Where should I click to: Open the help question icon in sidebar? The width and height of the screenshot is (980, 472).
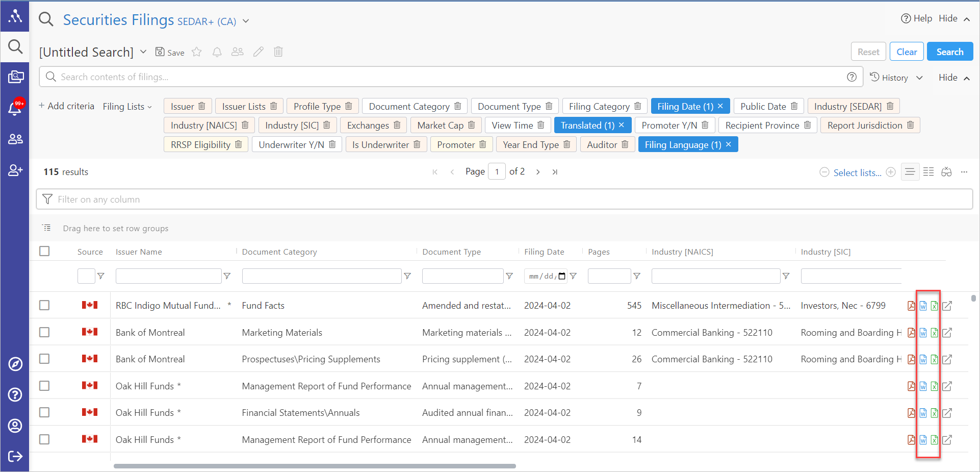click(x=15, y=395)
